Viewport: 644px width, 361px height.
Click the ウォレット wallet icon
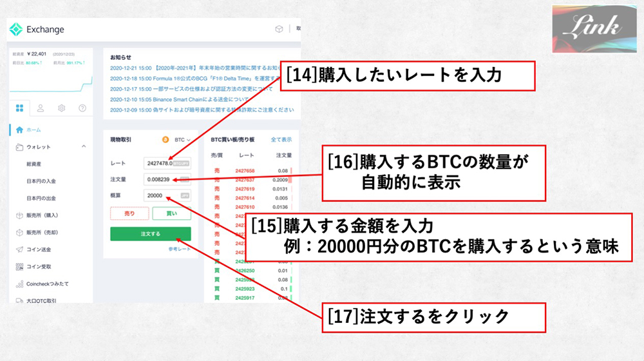(x=19, y=147)
